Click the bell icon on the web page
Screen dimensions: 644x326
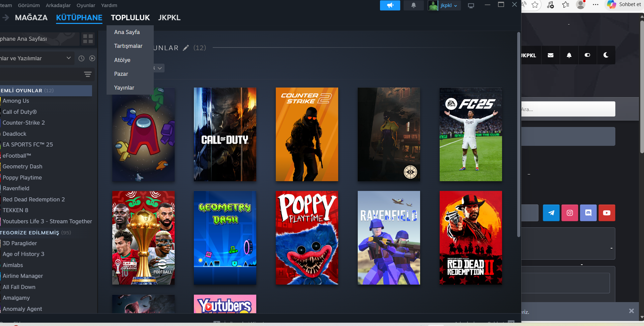569,55
